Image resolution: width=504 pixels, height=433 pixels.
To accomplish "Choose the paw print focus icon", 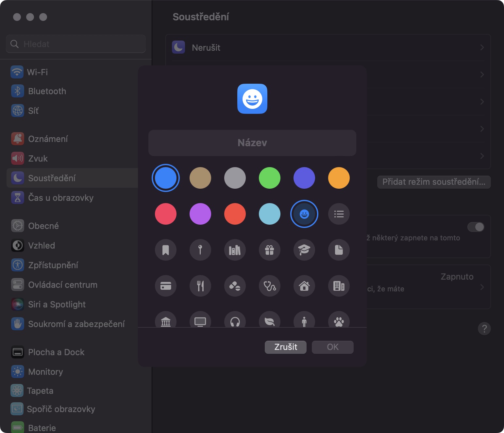I will tap(339, 319).
